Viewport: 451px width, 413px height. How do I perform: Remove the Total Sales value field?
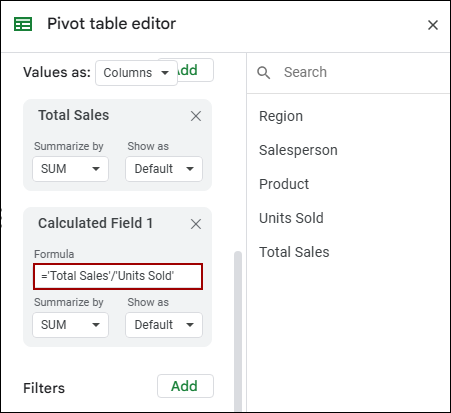196,116
